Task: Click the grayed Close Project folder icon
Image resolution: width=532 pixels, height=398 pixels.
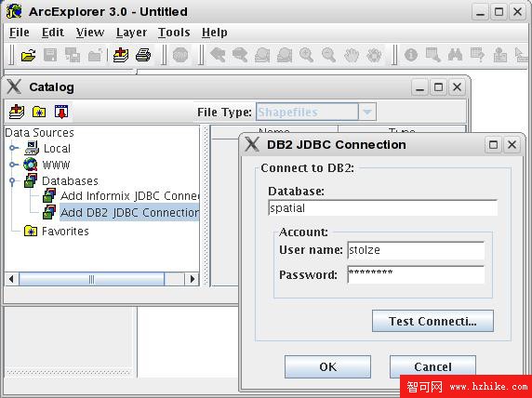Action: (x=95, y=55)
